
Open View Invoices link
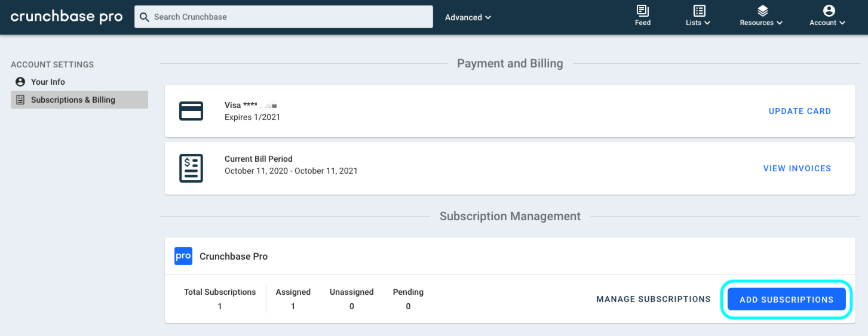click(797, 168)
